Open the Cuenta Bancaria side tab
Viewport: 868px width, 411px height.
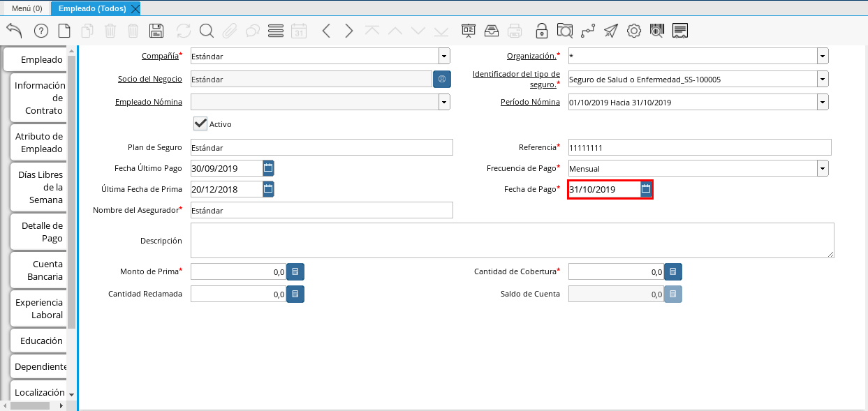[x=39, y=271]
